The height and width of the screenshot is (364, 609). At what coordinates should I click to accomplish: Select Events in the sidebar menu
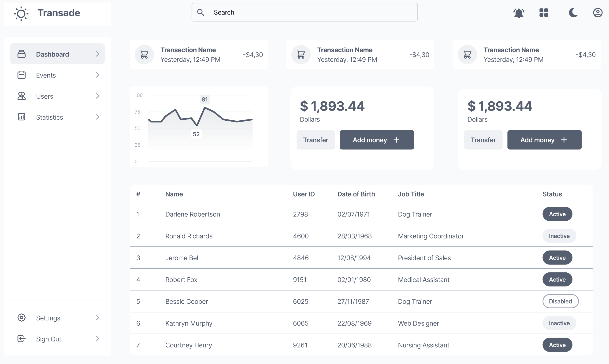tap(46, 75)
